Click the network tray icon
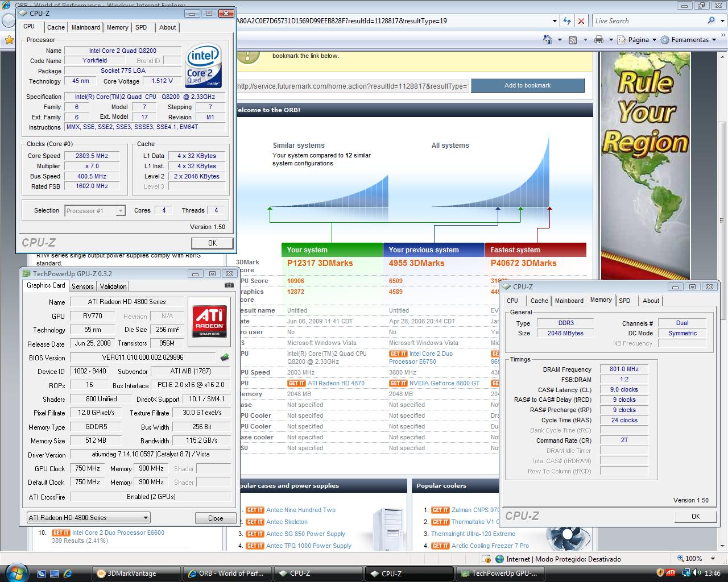Screen dimensions: 728x582 (x=686, y=573)
